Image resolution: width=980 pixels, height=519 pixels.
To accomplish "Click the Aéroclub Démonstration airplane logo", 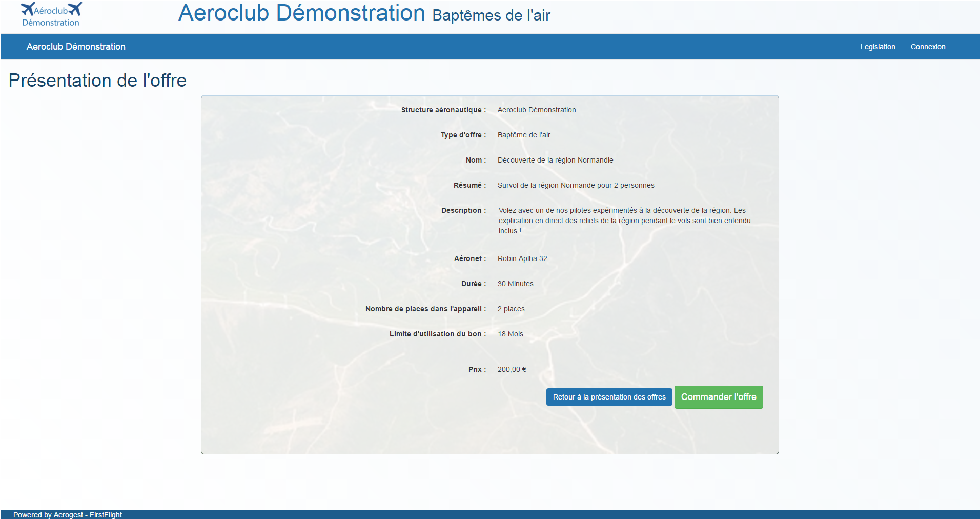I will (x=51, y=14).
